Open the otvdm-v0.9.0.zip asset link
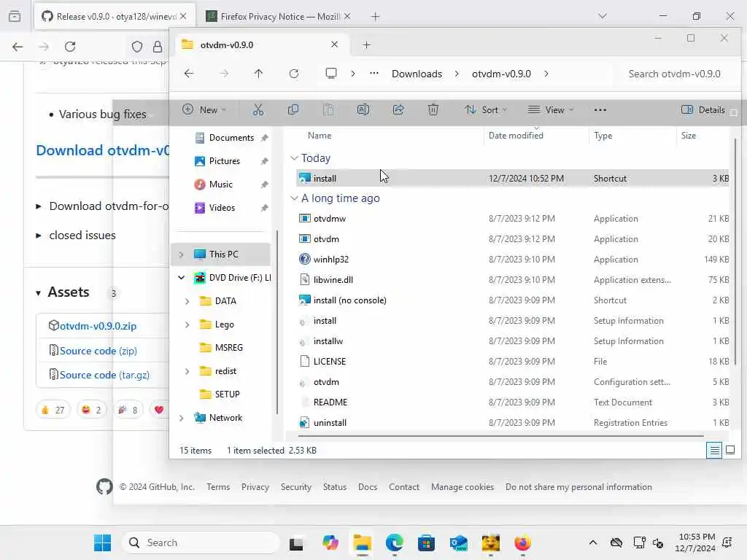The width and height of the screenshot is (747, 560). pyautogui.click(x=98, y=326)
